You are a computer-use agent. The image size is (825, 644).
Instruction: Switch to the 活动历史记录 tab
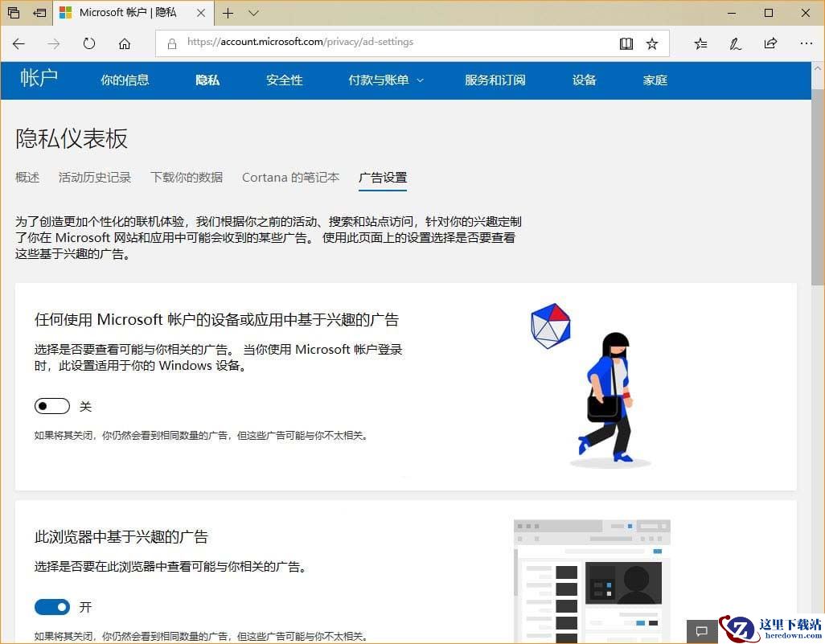95,178
